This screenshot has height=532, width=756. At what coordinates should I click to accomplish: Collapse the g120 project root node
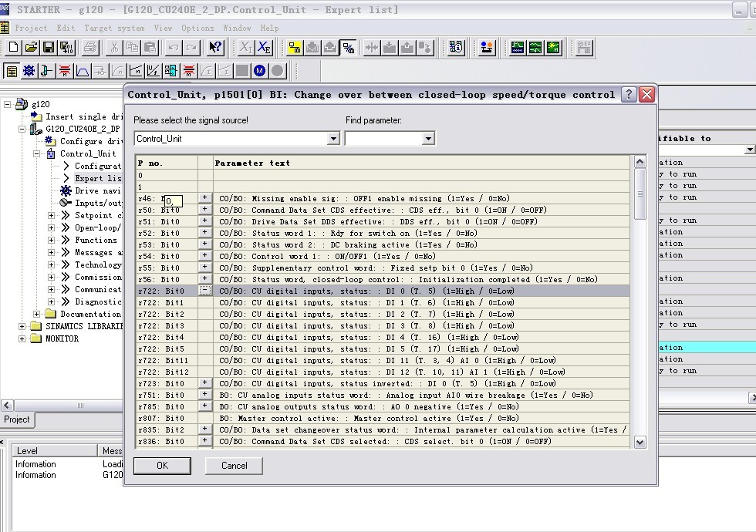click(x=7, y=104)
